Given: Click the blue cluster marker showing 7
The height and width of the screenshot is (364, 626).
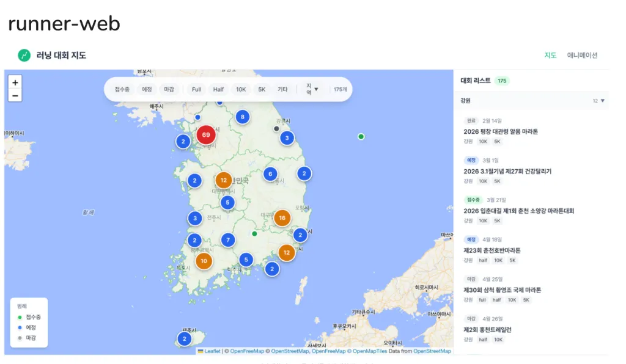Looking at the screenshot, I should (x=227, y=240).
